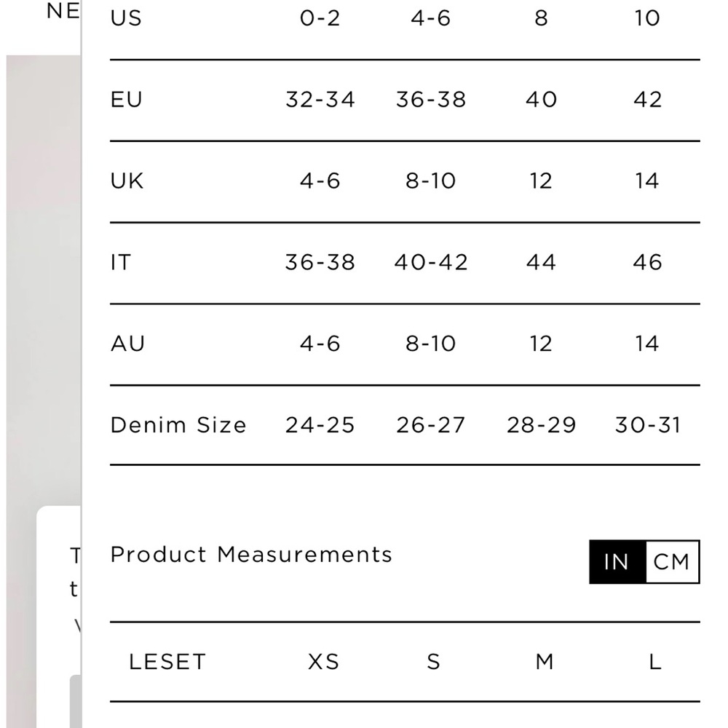The width and height of the screenshot is (728, 728).
Task: Click US size 0-2 cell
Action: tap(320, 18)
